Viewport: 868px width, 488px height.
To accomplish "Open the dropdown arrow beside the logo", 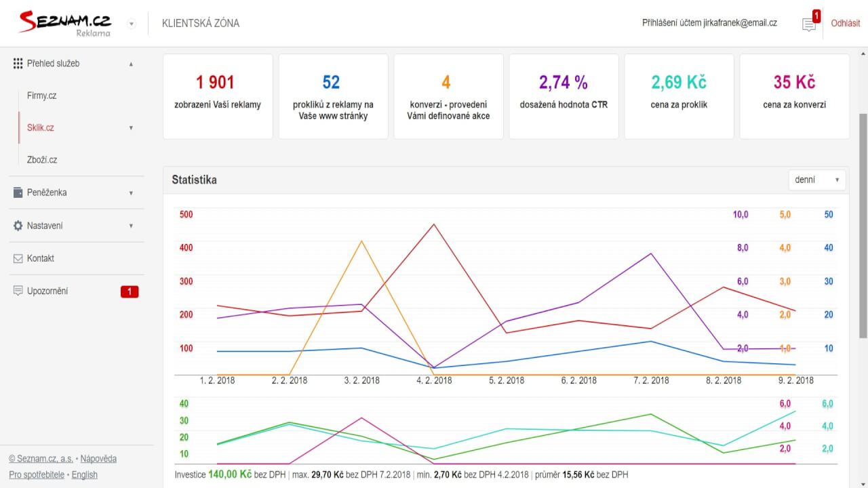I will pos(132,24).
